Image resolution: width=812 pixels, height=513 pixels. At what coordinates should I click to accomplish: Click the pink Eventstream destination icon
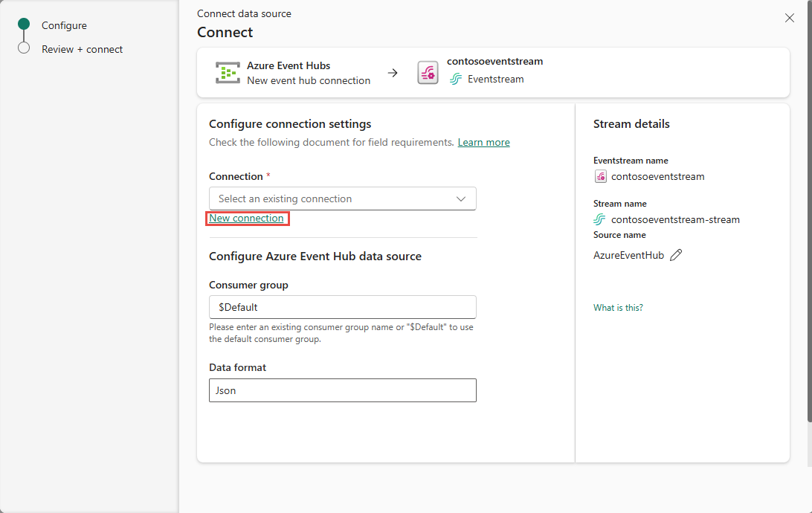(x=428, y=72)
